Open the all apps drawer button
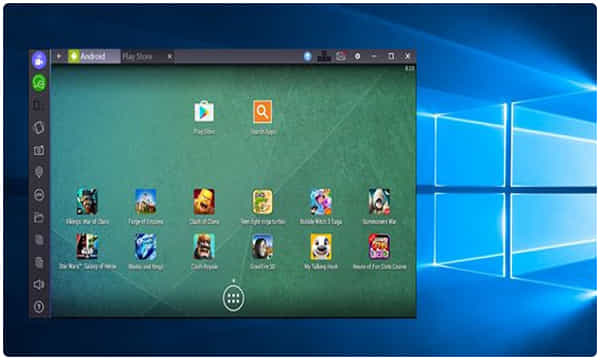This screenshot has height=360, width=600. [233, 298]
